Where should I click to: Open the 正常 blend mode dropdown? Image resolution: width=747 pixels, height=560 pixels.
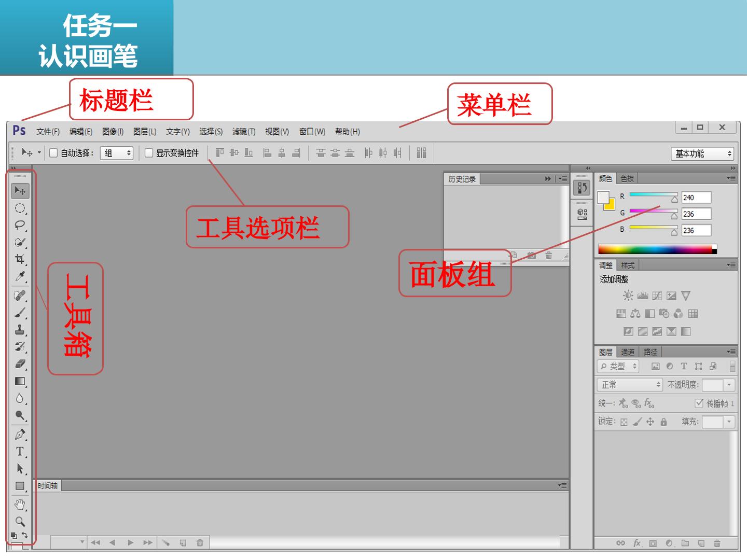pos(630,385)
